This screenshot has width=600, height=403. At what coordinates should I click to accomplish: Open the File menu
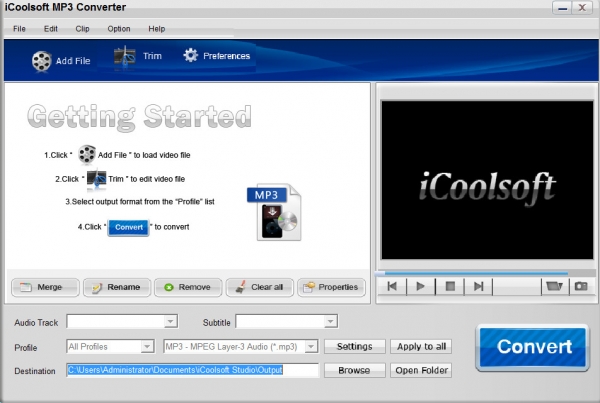pyautogui.click(x=19, y=29)
